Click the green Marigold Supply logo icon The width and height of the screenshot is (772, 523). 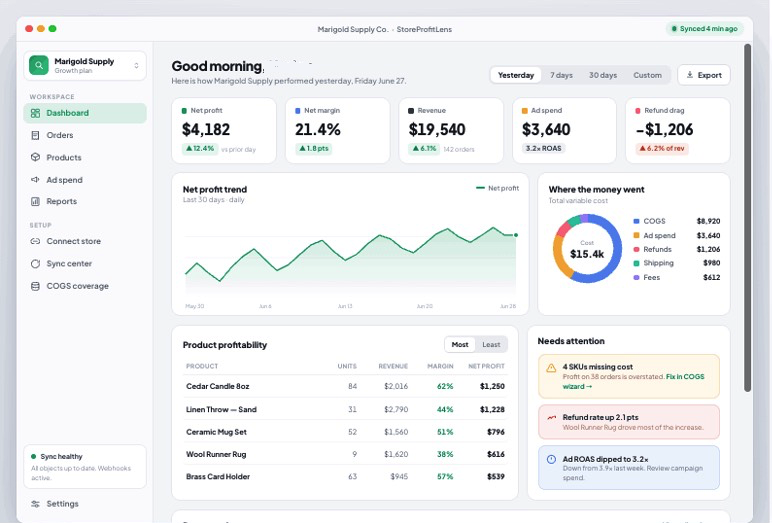tap(39, 65)
